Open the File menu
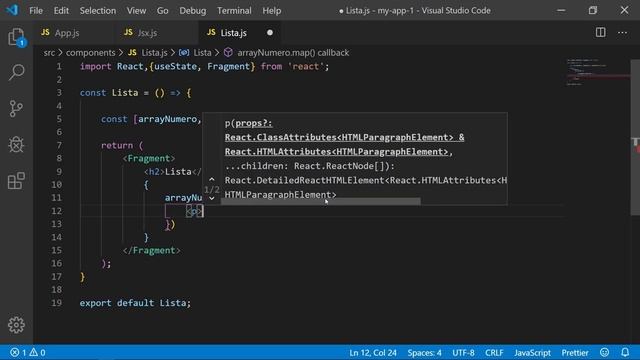The height and width of the screenshot is (360, 640). [x=36, y=11]
